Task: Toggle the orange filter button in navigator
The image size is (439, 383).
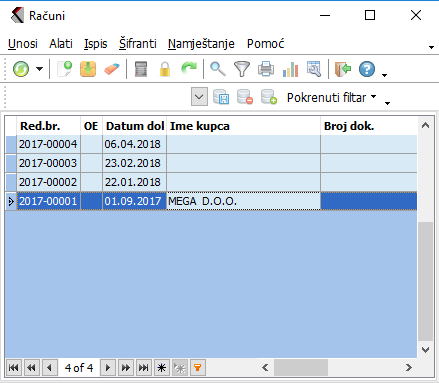Action: click(198, 368)
